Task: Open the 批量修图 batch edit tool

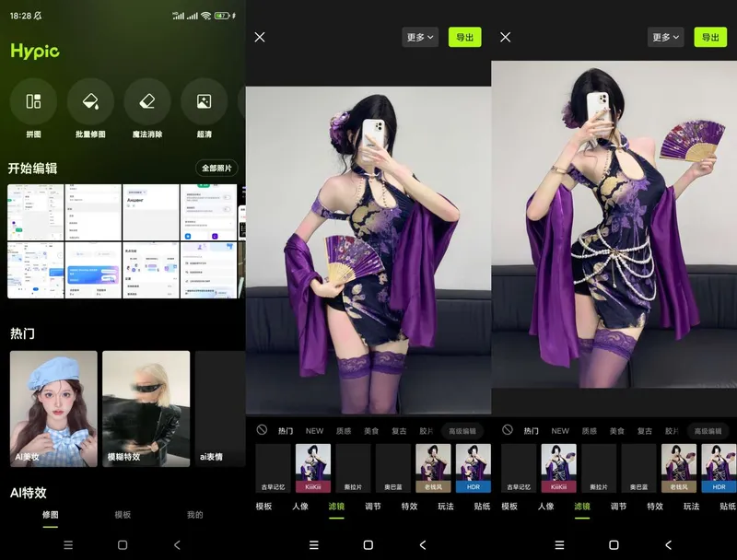Action: (90, 102)
